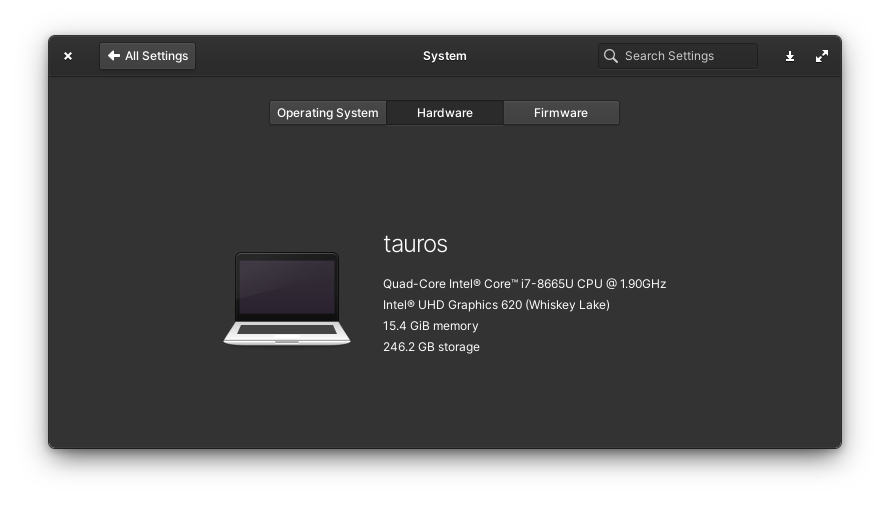This screenshot has height=510, width=890.
Task: Click the 15.4 GiB memory label
Action: point(430,326)
